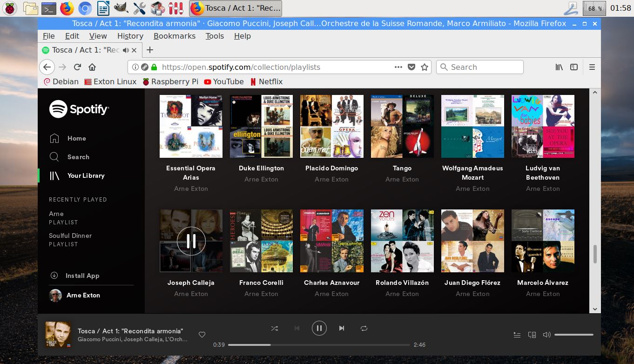
Task: Open the Bookmarks menu
Action: [175, 36]
